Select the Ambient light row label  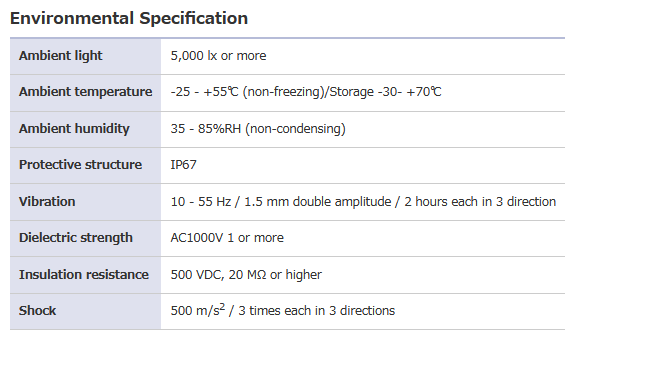pos(60,56)
